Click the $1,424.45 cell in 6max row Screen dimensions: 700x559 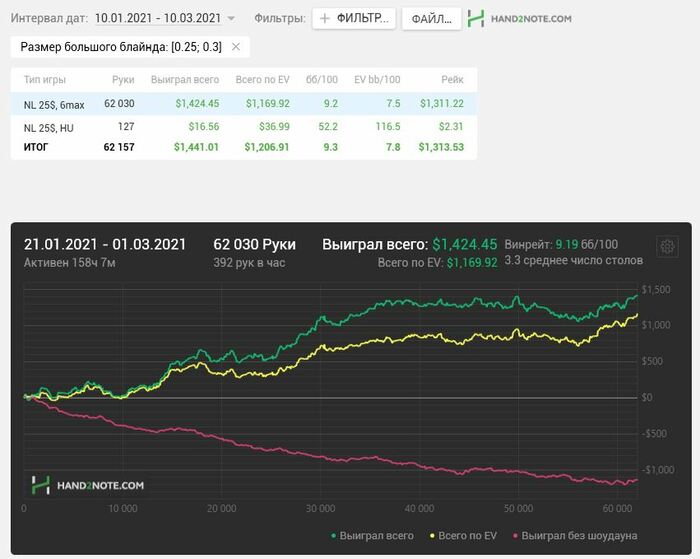[x=197, y=104]
